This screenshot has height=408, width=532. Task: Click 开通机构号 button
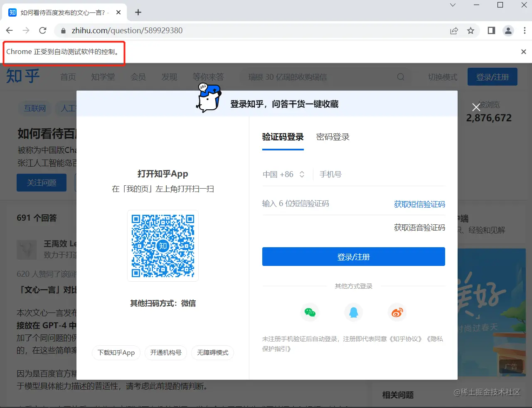[166, 353]
